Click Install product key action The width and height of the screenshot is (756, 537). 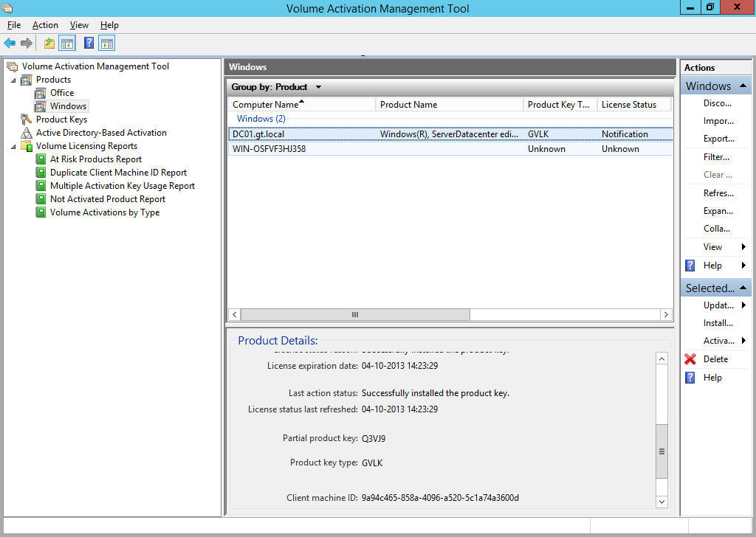718,323
